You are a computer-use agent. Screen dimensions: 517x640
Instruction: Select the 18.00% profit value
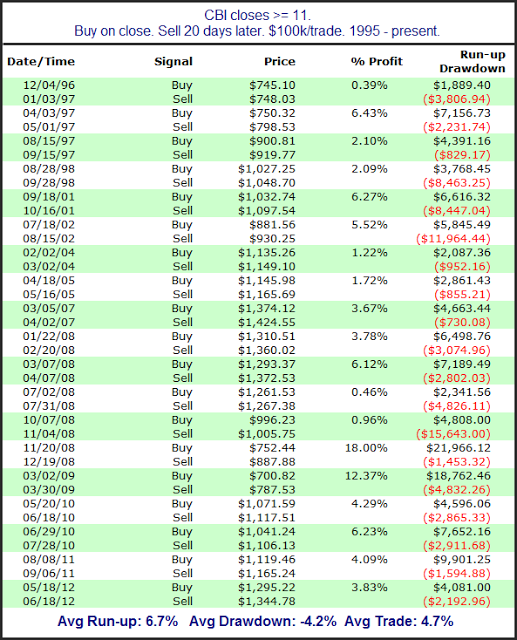point(366,448)
